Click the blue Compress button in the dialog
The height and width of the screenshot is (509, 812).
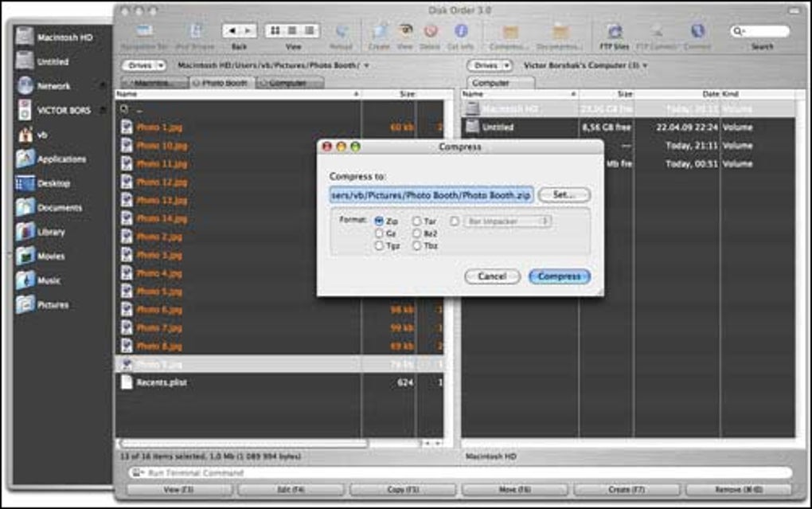click(559, 276)
